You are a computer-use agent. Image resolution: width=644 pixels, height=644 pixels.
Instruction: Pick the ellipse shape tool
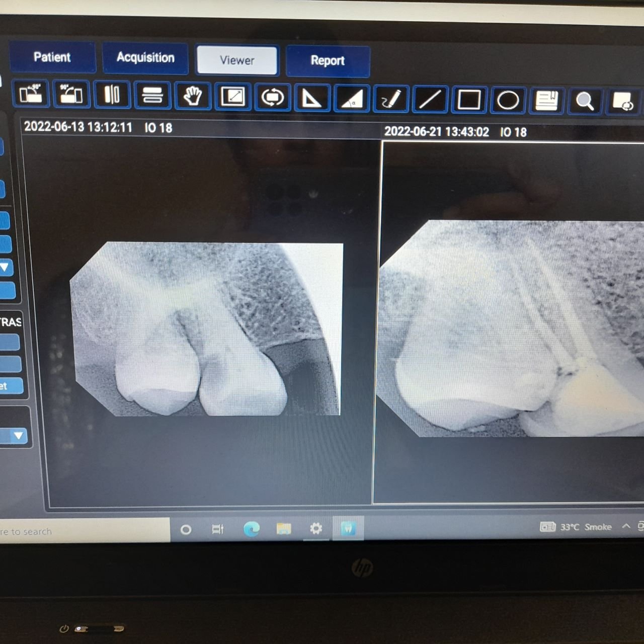point(508,100)
